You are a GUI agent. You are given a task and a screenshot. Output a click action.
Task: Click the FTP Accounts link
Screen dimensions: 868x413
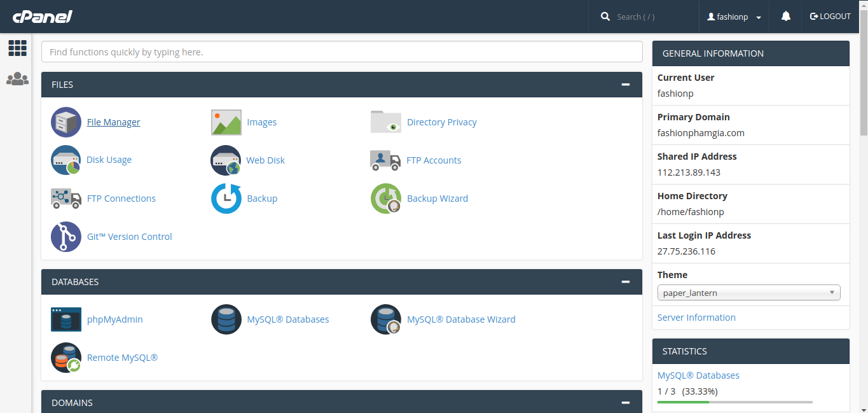coord(434,160)
